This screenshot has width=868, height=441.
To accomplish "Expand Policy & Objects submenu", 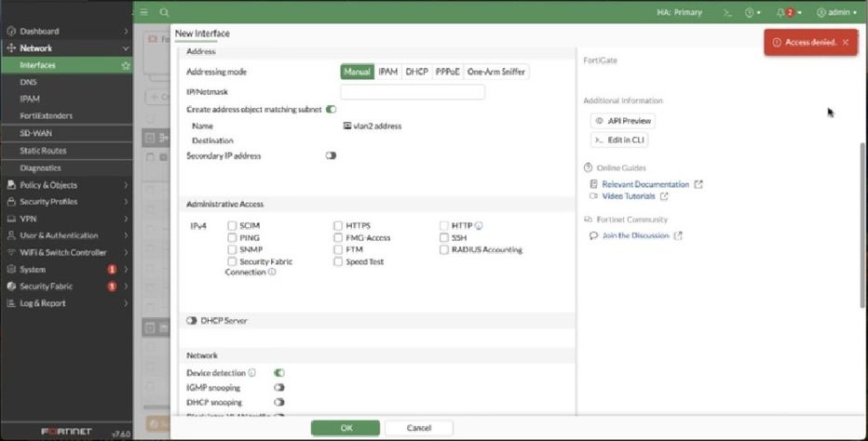I will (126, 185).
